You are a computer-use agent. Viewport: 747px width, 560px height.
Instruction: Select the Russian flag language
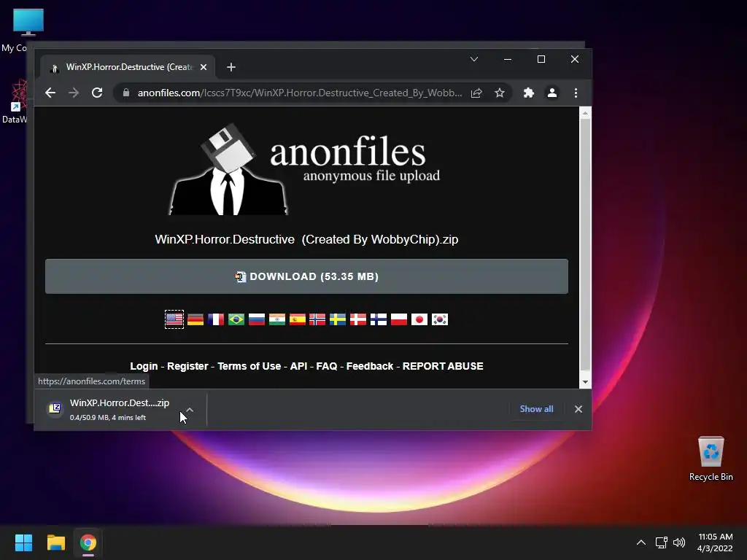point(257,319)
